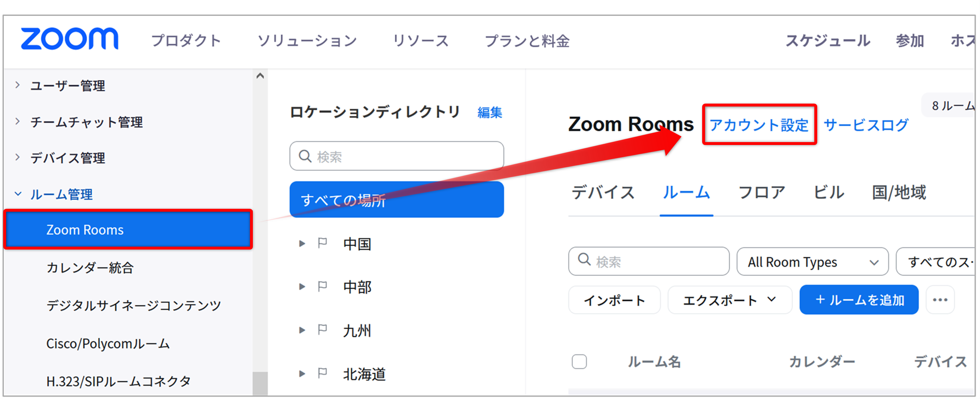Click the room search input field
The height and width of the screenshot is (399, 980).
[x=649, y=261]
